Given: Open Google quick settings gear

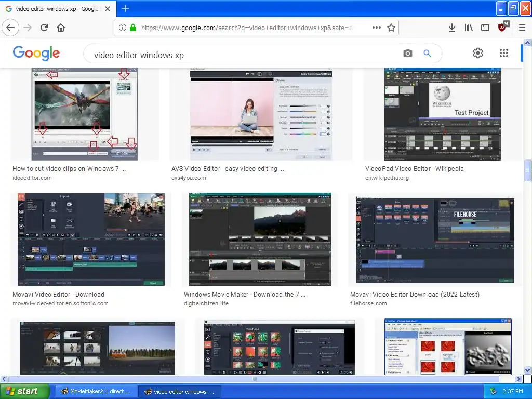Looking at the screenshot, I should 478,53.
